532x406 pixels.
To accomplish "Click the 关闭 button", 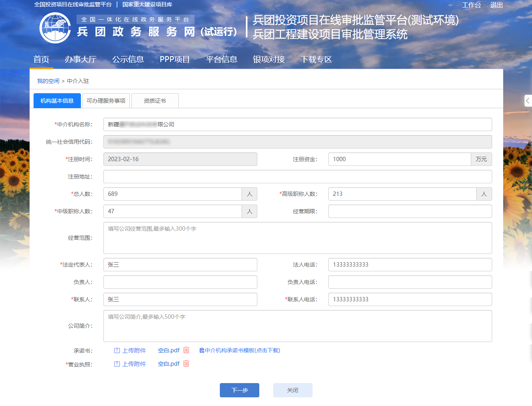I will click(292, 390).
